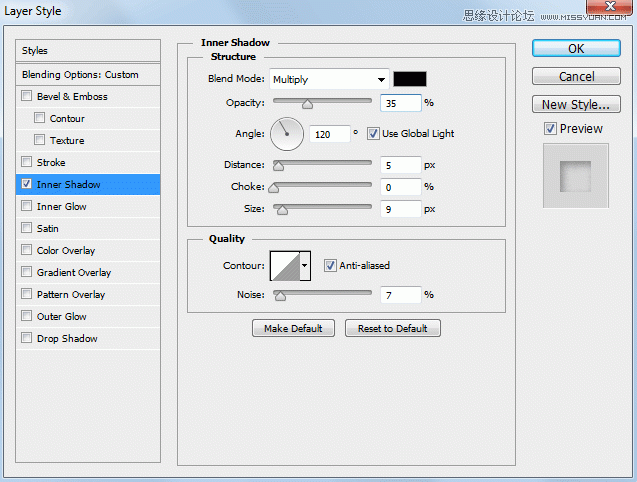The width and height of the screenshot is (637, 482).
Task: Click the Distance slider handle
Action: pos(278,166)
